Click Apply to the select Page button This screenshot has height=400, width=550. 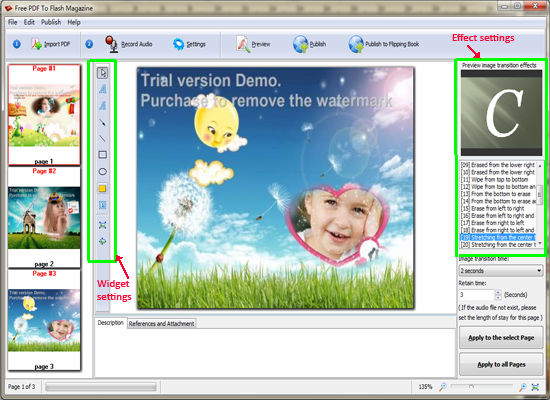(x=501, y=338)
